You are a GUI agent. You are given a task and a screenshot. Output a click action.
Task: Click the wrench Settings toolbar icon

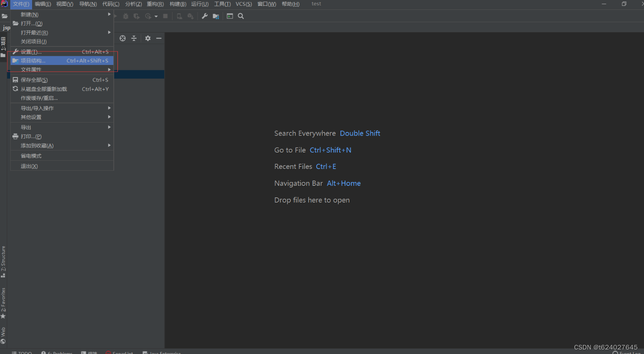205,16
